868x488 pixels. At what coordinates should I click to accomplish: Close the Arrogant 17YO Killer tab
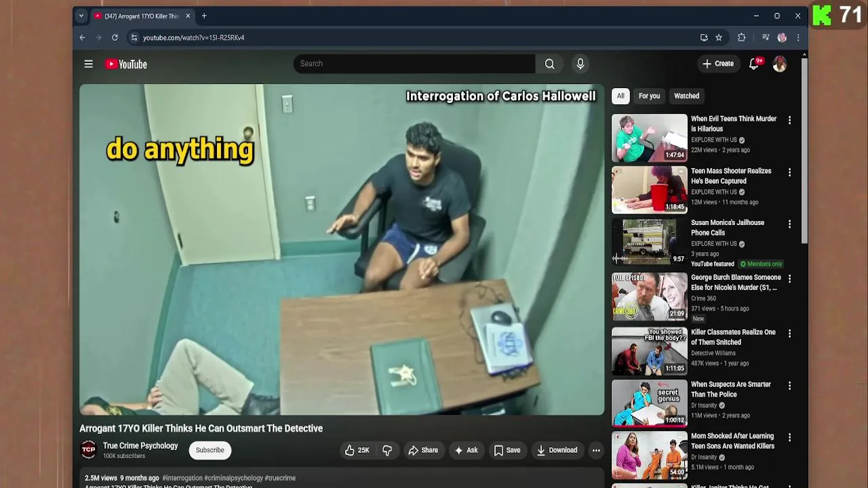[188, 16]
